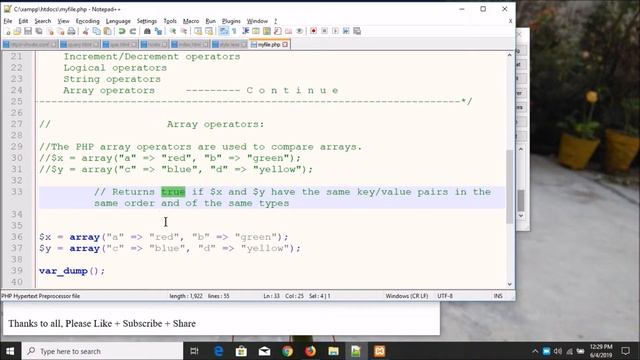Open Task View from the taskbar
The image size is (640, 360).
194,351
